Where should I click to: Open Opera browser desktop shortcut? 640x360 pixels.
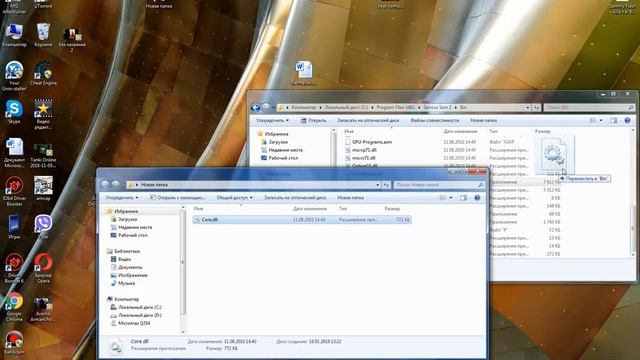43,268
